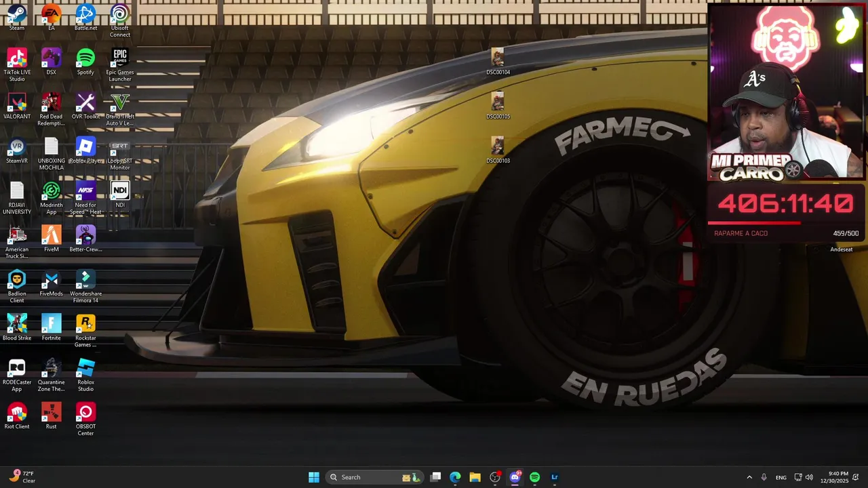Screen dimensions: 868x488
Task: Select the DSC00104 image file
Action: [x=498, y=62]
